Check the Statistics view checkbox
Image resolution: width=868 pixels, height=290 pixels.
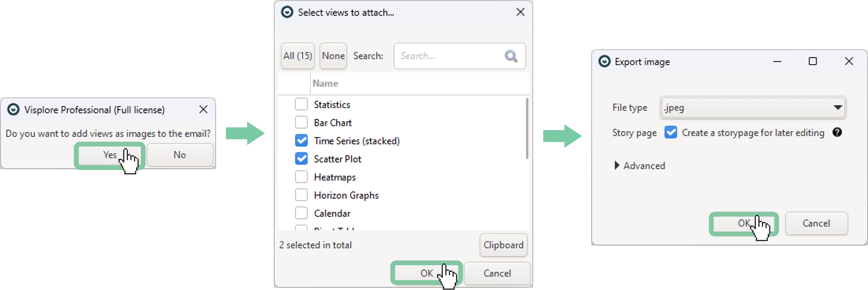[x=301, y=104]
